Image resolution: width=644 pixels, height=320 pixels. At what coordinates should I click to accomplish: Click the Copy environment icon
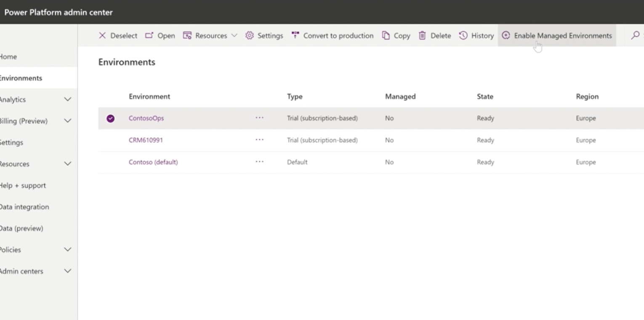385,35
